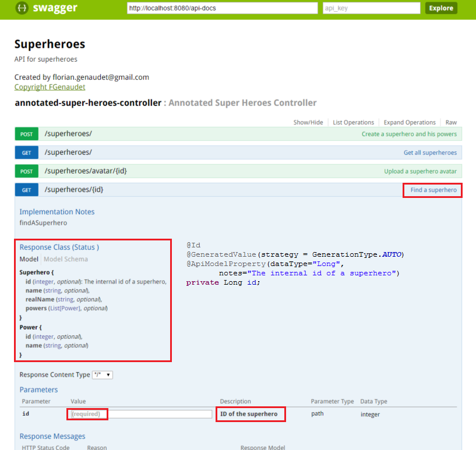
Task: Click the Parameters heading
Action: pyautogui.click(x=38, y=389)
